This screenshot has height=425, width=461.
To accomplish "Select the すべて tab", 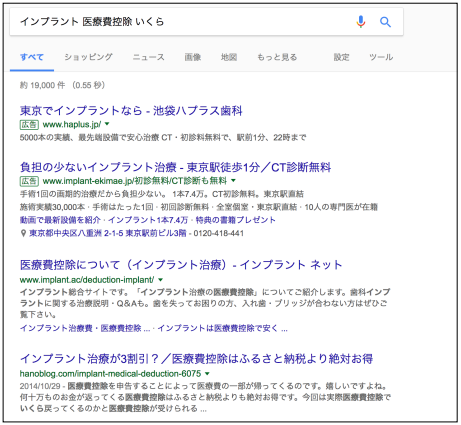I will click(x=32, y=57).
